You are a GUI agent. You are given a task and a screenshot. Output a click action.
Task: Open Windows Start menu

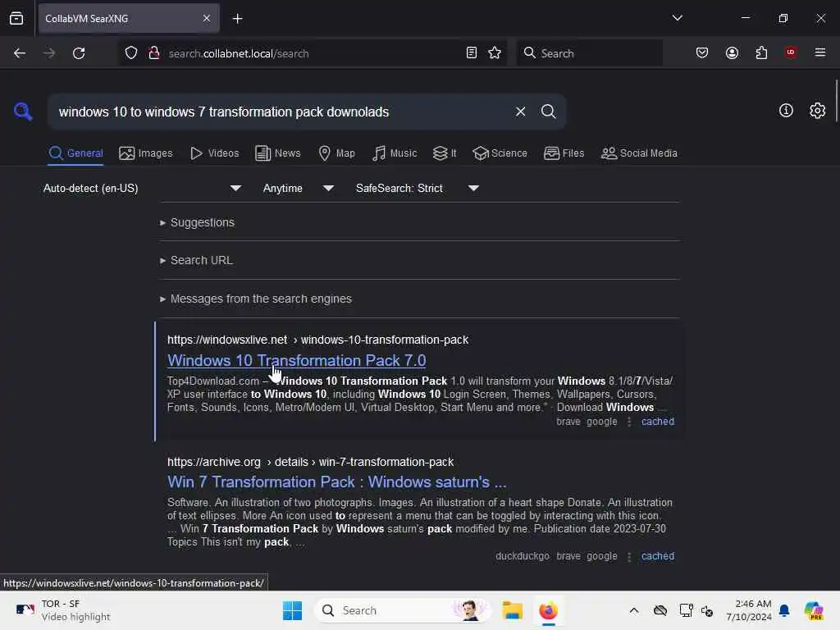[x=292, y=610]
